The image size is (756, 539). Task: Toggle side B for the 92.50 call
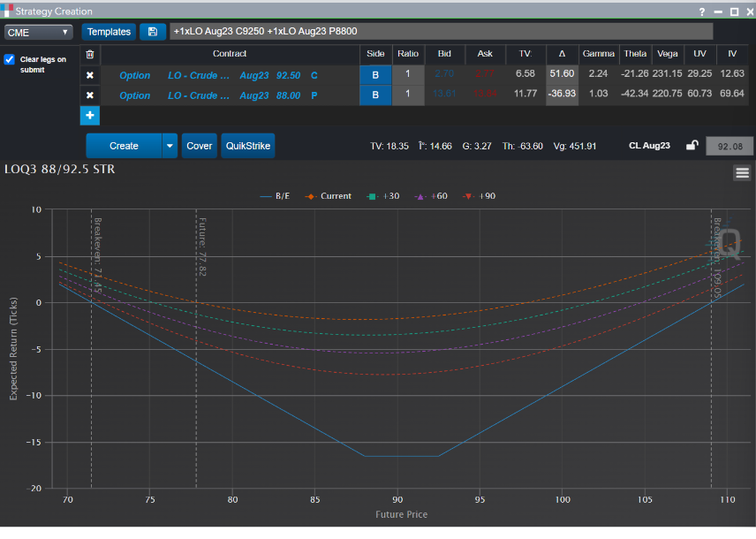tap(375, 75)
